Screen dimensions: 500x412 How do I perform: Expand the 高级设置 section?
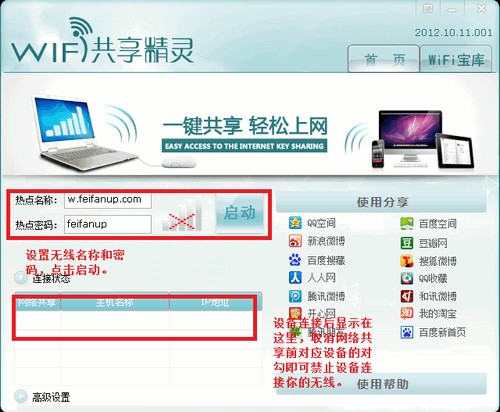21,396
